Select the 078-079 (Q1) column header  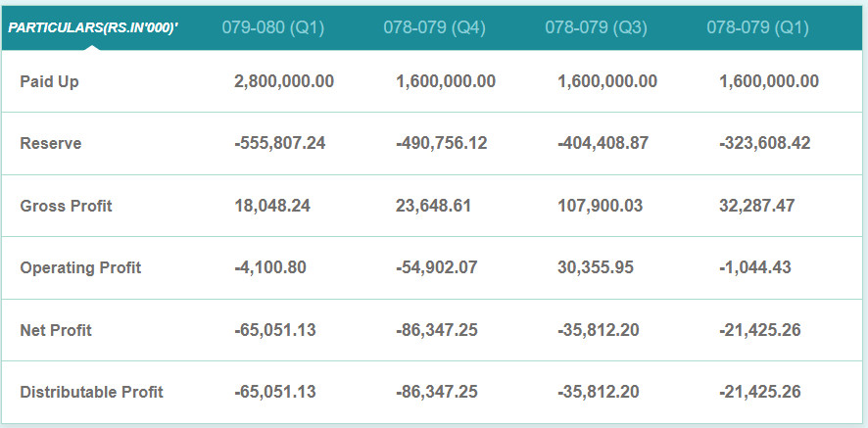click(757, 27)
